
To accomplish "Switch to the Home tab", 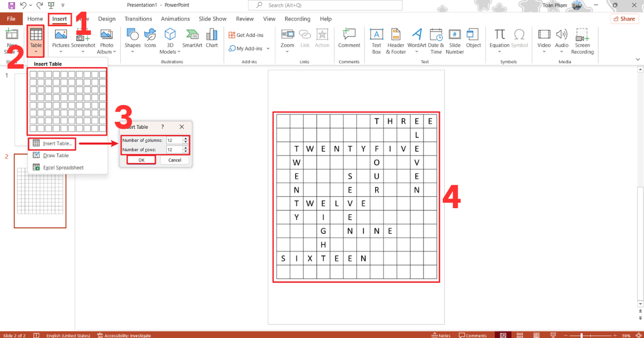I will click(x=35, y=19).
